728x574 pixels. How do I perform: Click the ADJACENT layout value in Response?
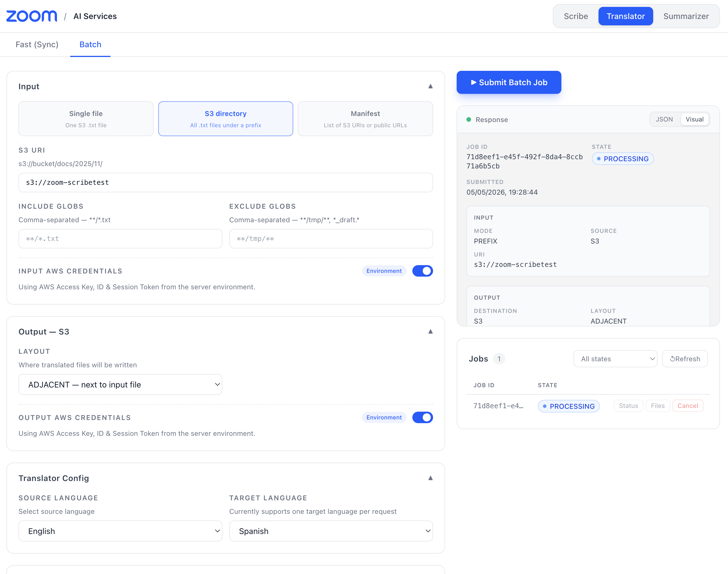coord(608,321)
